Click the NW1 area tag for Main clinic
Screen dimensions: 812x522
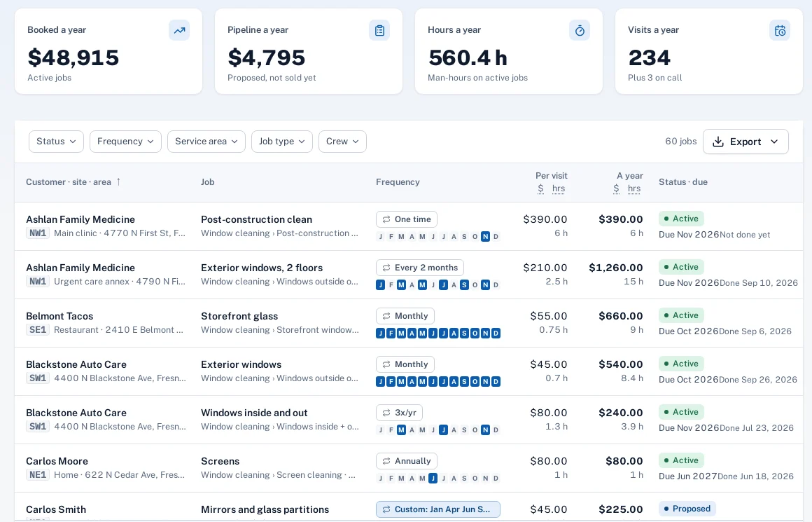(38, 233)
